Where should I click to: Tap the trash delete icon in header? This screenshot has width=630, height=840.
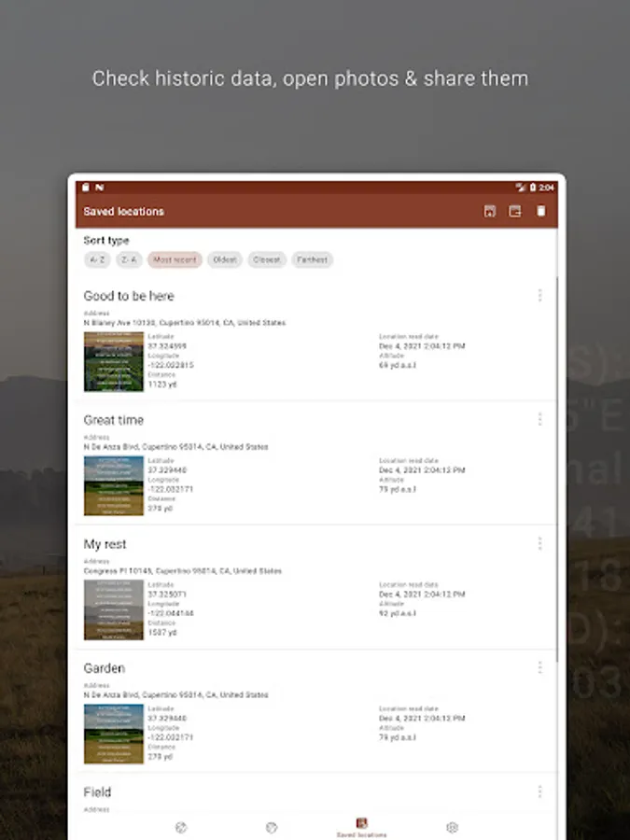pyautogui.click(x=541, y=211)
